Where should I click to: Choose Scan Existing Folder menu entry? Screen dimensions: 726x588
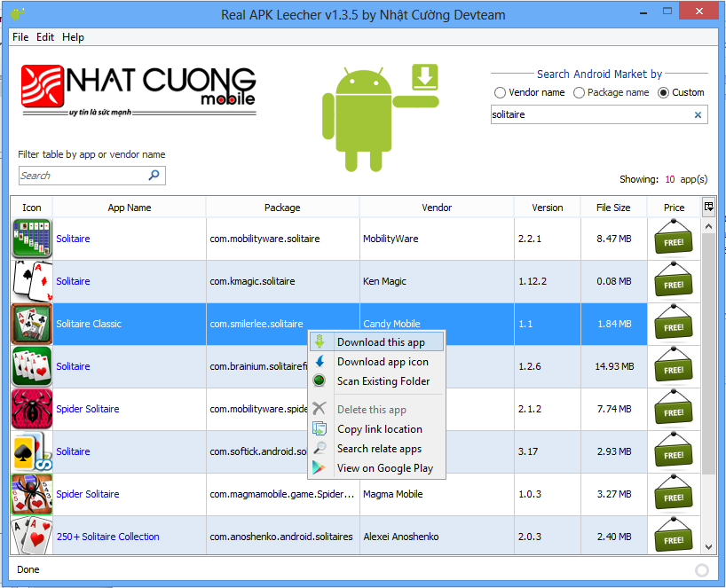[377, 381]
